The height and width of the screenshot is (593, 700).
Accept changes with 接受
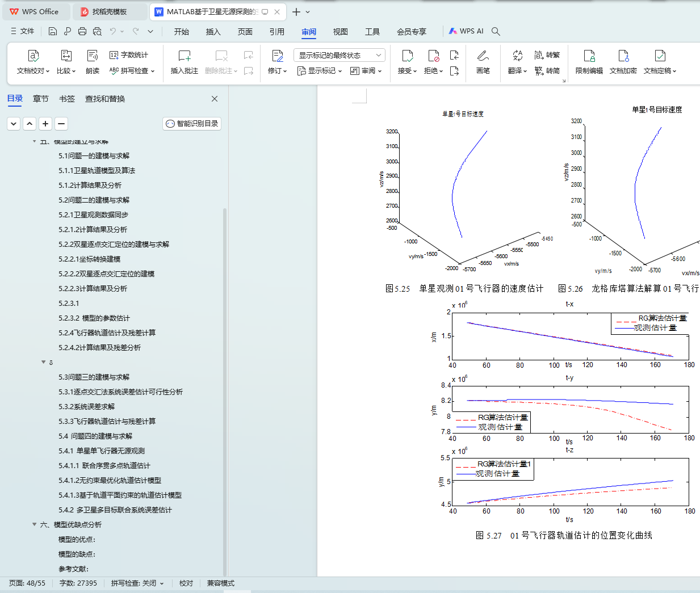click(407, 62)
